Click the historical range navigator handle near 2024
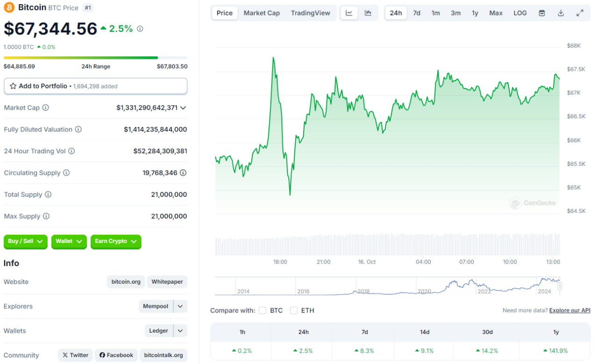 coord(560,286)
